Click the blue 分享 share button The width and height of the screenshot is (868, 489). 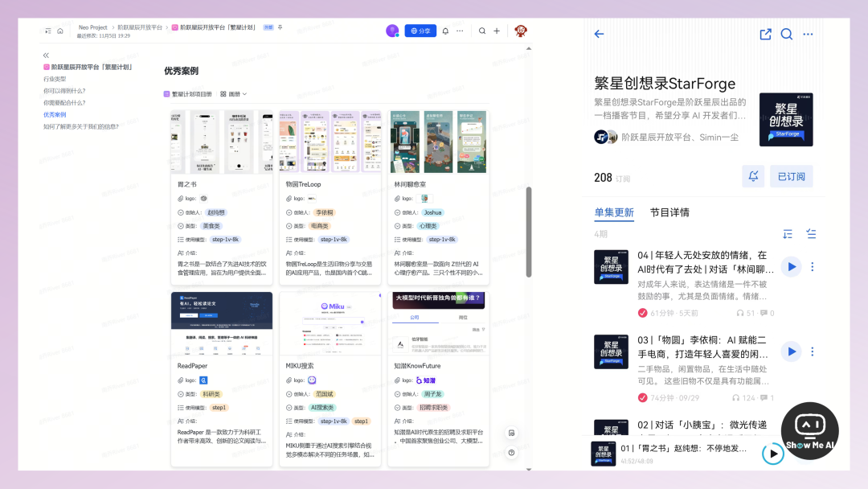[420, 31]
